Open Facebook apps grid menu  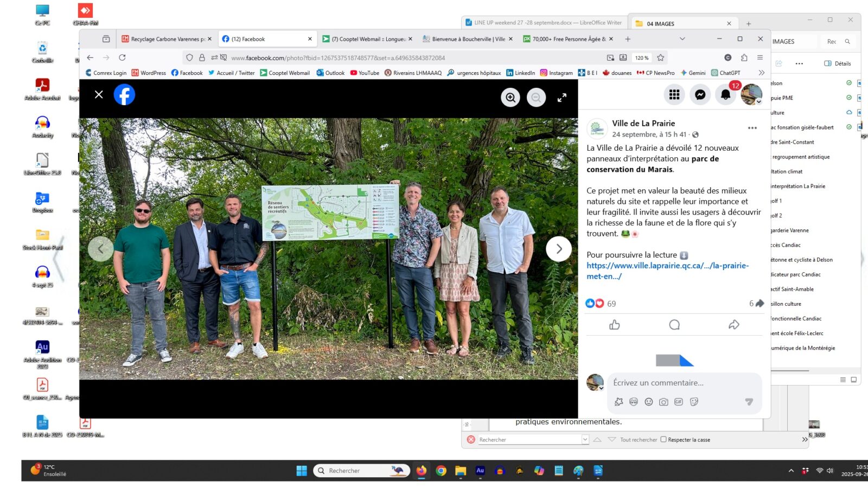click(x=674, y=95)
